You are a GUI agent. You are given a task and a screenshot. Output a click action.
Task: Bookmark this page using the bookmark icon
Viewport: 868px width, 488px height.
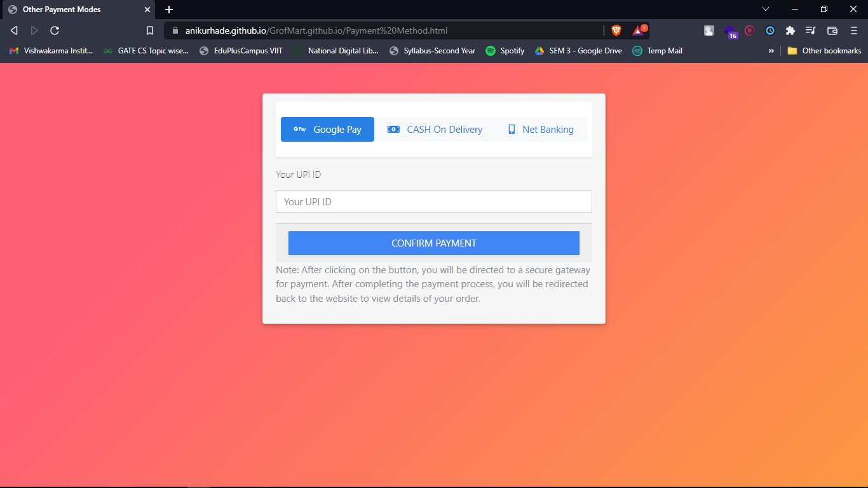click(150, 30)
